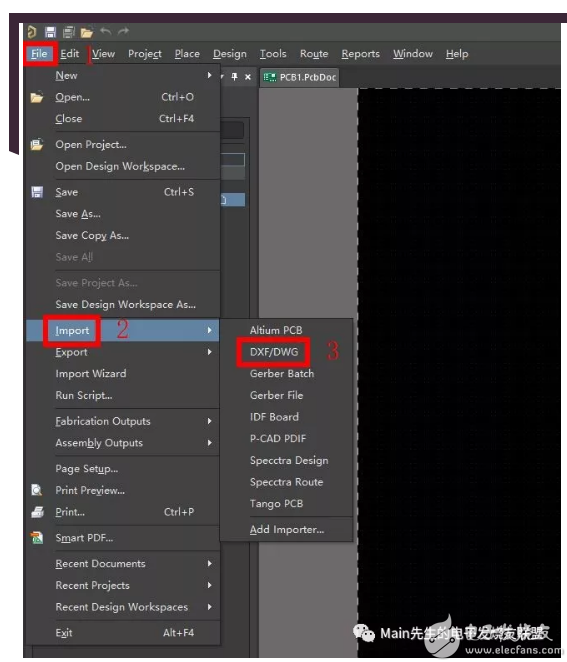
Task: Click the Open folder icon in quick-access bar
Action: [87, 33]
